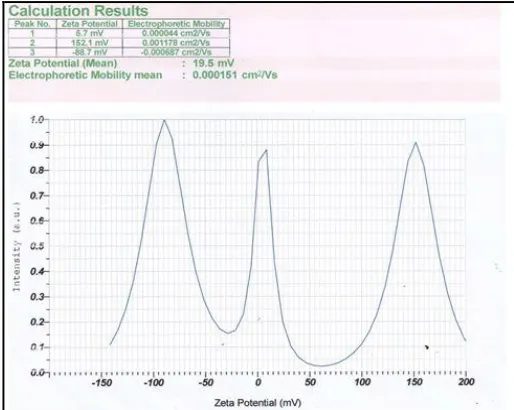Click the "0.9" y-axis tick label
This screenshot has width=514, height=410.
click(x=37, y=145)
